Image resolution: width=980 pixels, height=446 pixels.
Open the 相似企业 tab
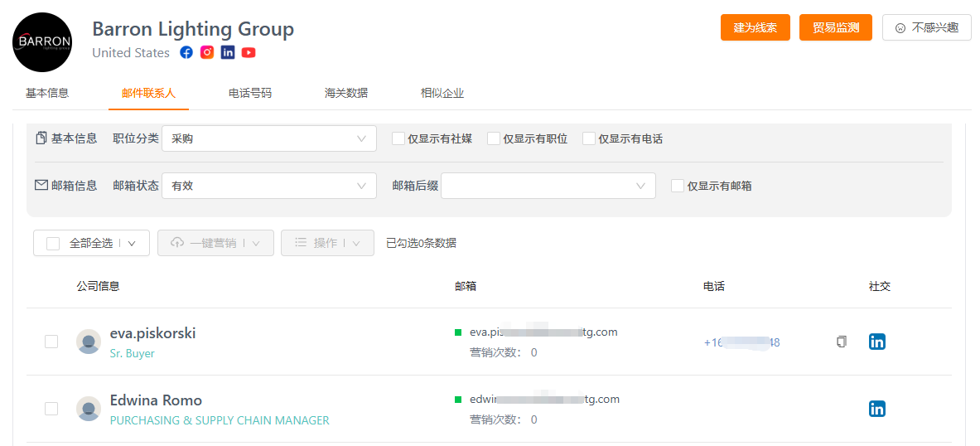(442, 93)
